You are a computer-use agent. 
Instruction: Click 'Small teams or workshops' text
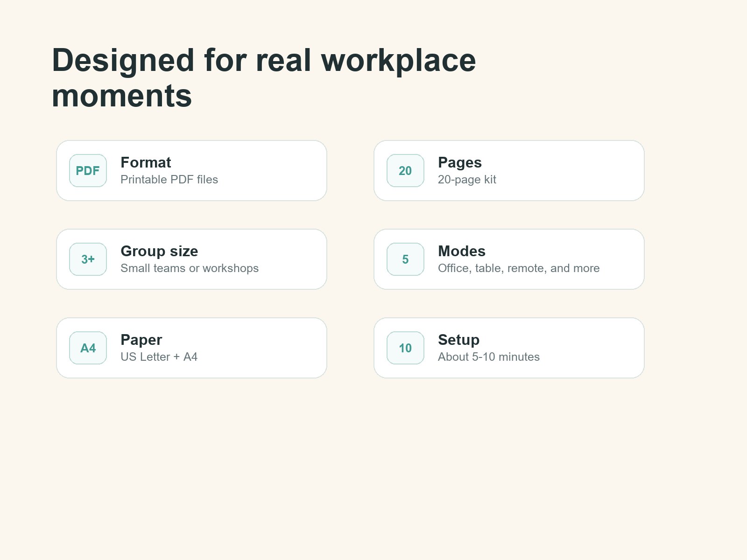pyautogui.click(x=190, y=268)
